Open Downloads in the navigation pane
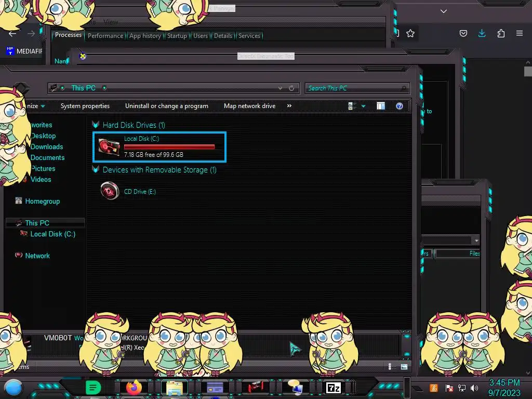532x399 pixels. point(47,147)
